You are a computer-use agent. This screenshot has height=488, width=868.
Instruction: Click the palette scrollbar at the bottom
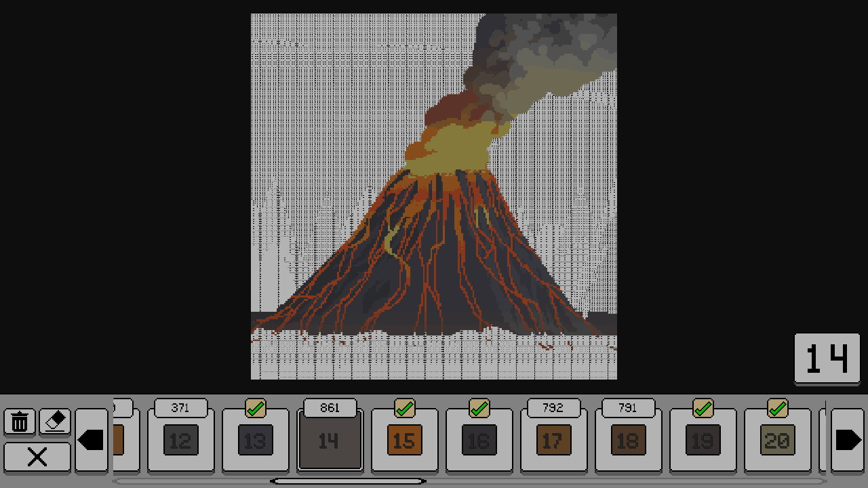(349, 481)
